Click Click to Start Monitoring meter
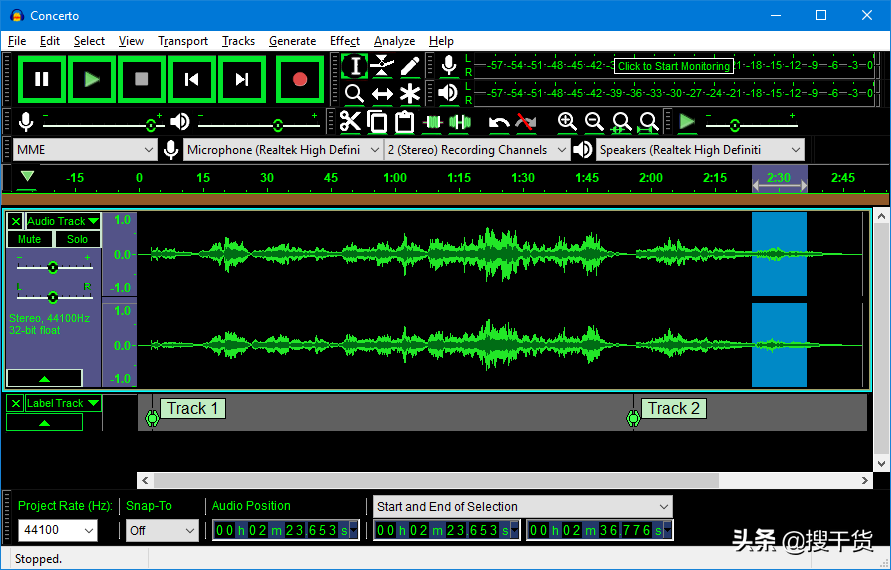This screenshot has height=570, width=891. click(673, 66)
